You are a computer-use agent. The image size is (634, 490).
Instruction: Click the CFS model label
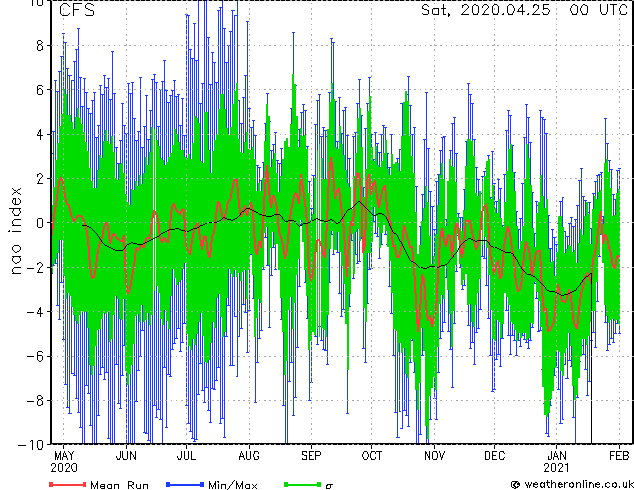tap(77, 10)
